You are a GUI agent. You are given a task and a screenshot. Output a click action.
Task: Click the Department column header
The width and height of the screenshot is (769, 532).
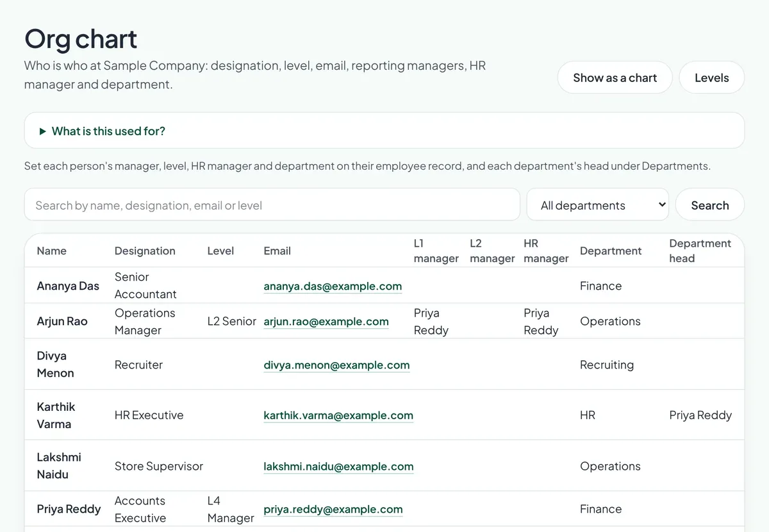point(611,251)
